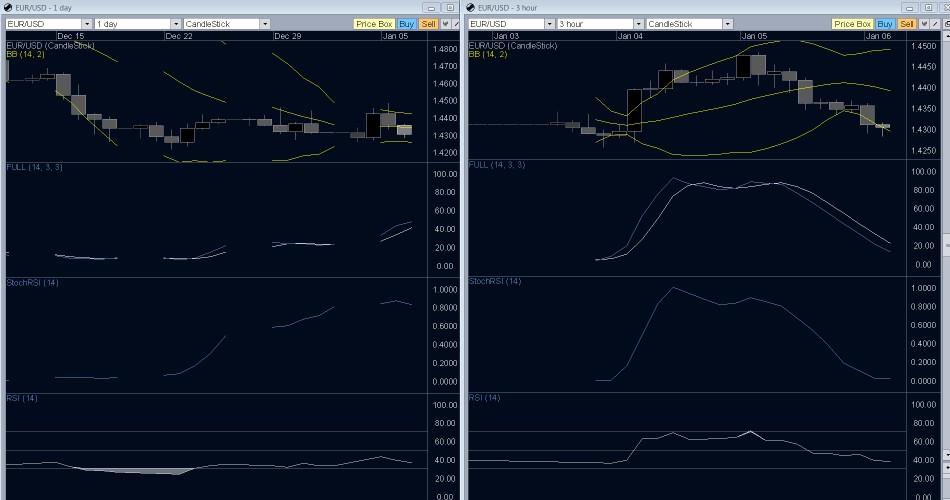The image size is (950, 500).
Task: Open the 3 hour timeframe dropdown arrow
Action: 639,24
